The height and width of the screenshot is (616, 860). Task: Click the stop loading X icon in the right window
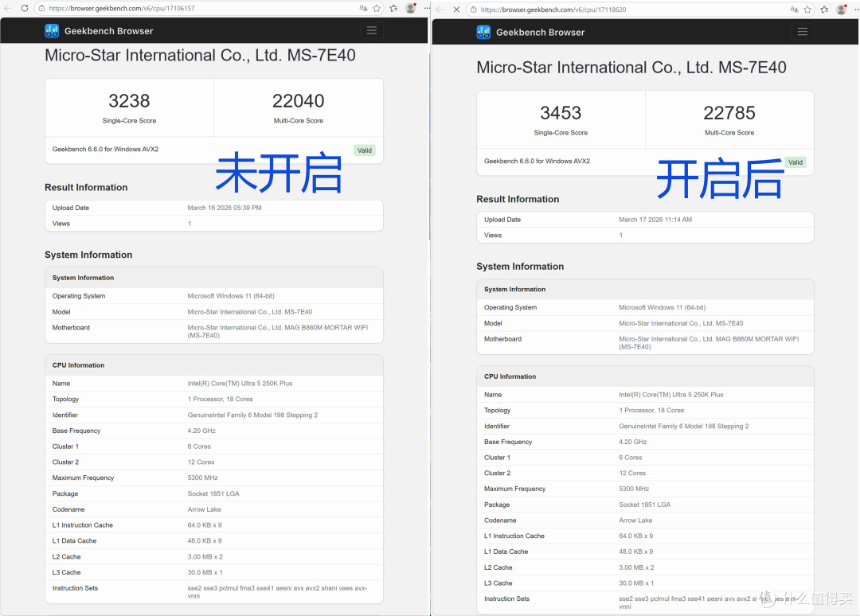tap(456, 10)
